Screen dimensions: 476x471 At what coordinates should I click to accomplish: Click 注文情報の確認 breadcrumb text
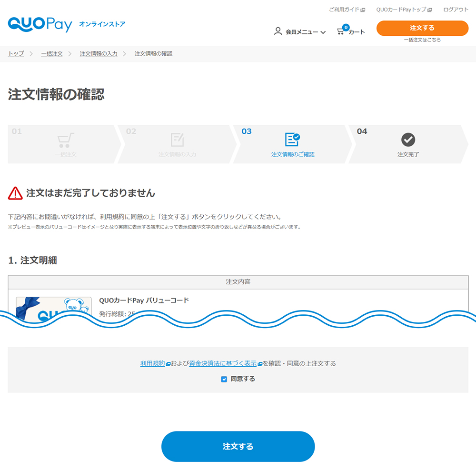[x=153, y=54]
